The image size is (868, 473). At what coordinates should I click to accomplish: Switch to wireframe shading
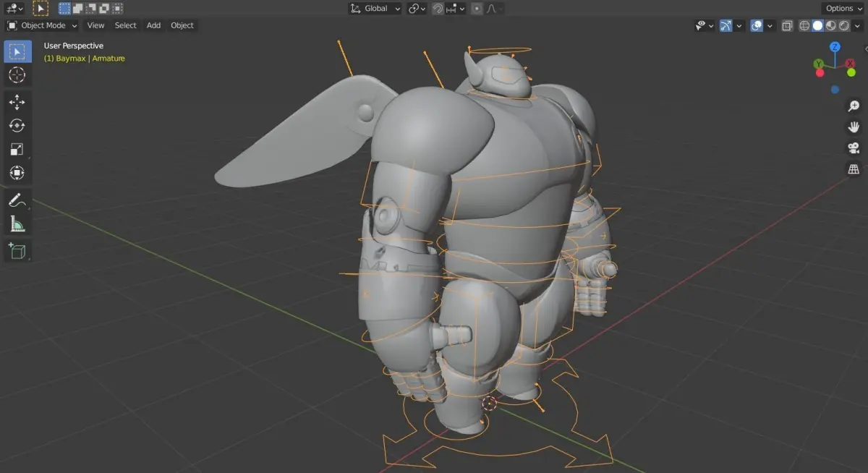[x=804, y=25]
